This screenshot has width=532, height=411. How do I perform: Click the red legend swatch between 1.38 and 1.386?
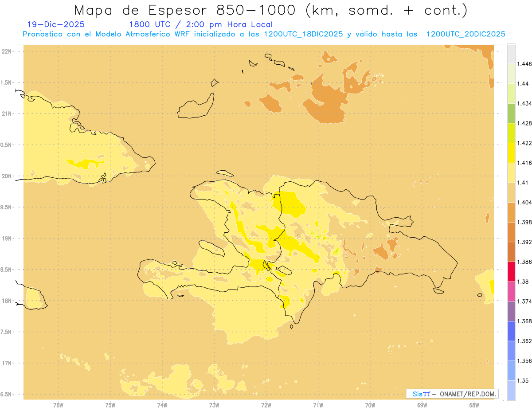(x=511, y=272)
